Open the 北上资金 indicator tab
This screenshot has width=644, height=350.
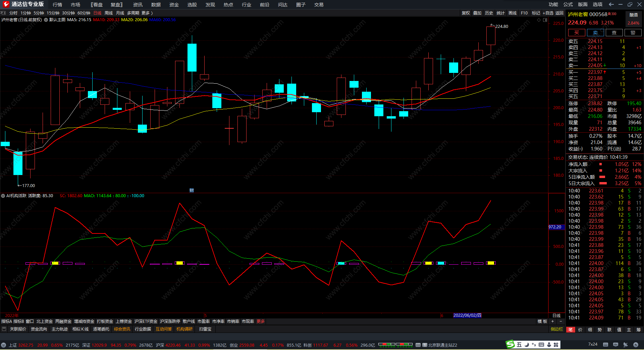pyautogui.click(x=45, y=321)
